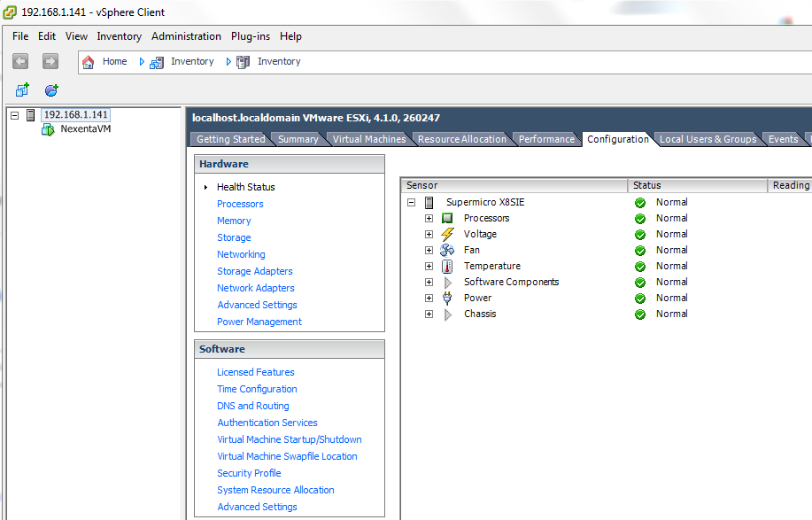Screen dimensions: 812x520
Task: Click the Voltage lightning bolt icon
Action: coord(447,235)
